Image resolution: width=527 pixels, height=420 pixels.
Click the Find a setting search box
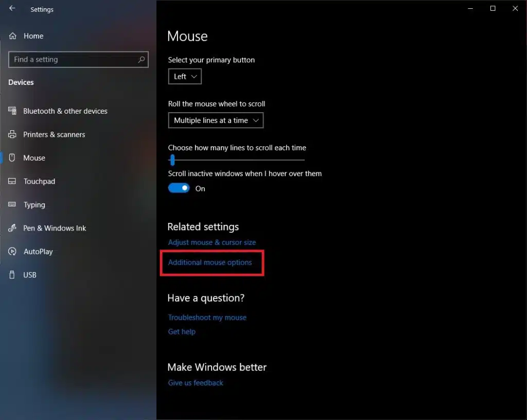[x=78, y=59]
